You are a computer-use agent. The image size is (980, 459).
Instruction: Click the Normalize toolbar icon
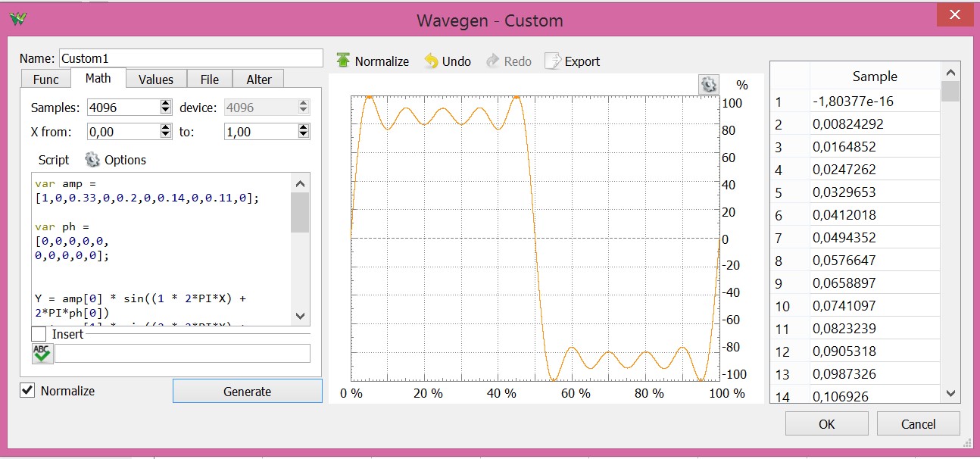[x=343, y=61]
